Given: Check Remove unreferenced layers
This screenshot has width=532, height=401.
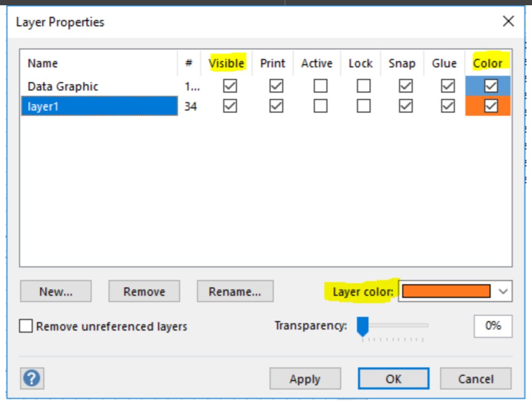Looking at the screenshot, I should click(x=26, y=326).
